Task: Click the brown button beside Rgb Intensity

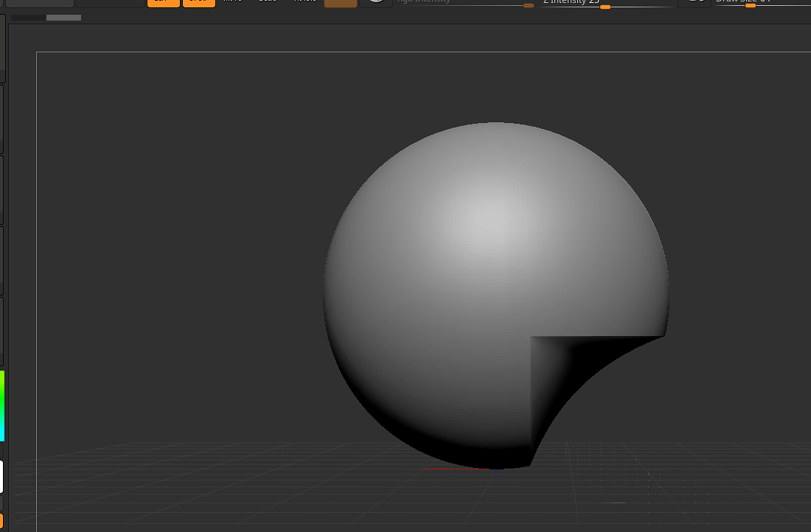Action: (x=341, y=3)
